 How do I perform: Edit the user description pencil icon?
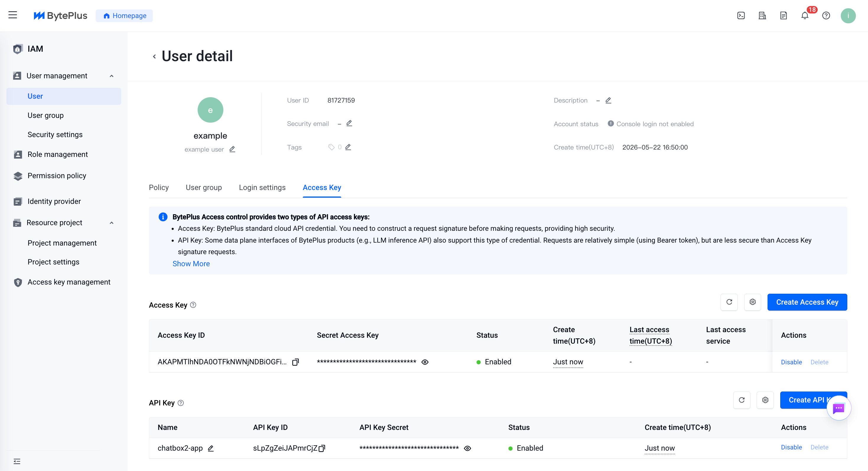[x=608, y=100]
